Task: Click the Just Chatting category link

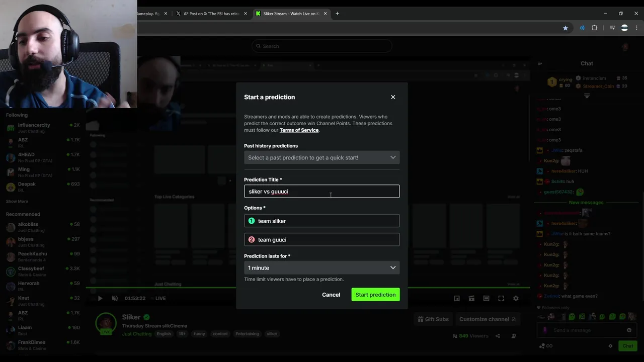Action: coord(136,334)
